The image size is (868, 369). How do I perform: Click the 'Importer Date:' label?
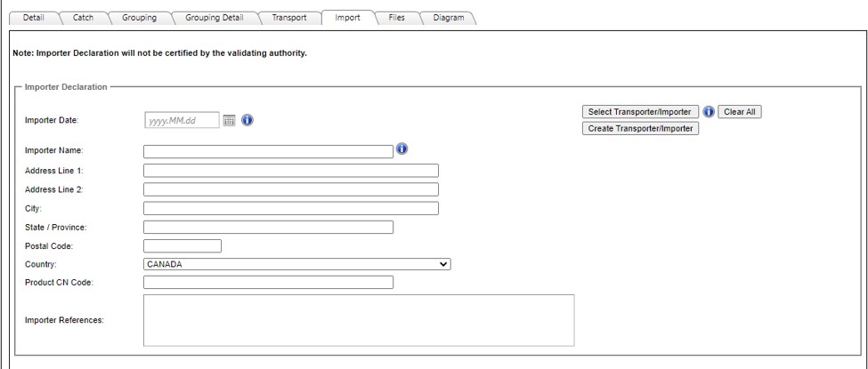52,120
